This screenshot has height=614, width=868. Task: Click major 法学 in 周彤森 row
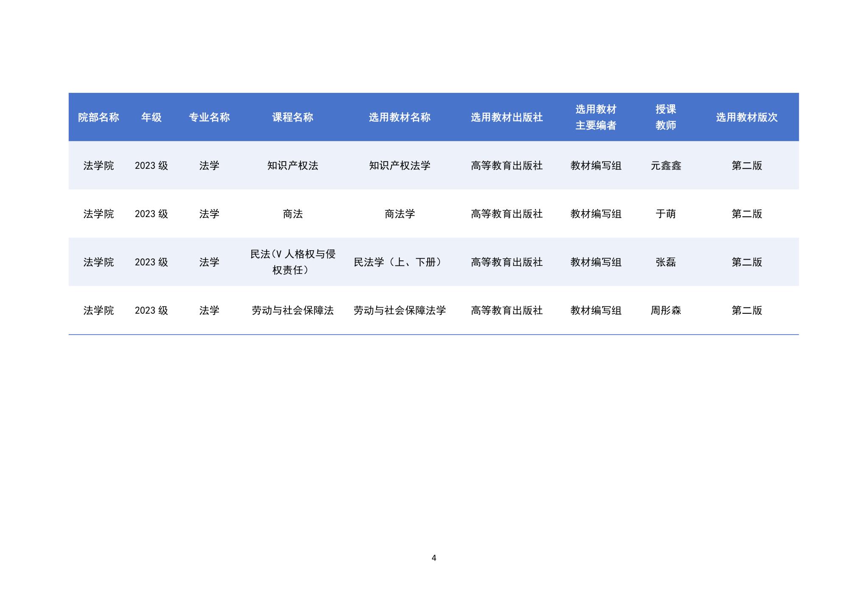tap(209, 311)
